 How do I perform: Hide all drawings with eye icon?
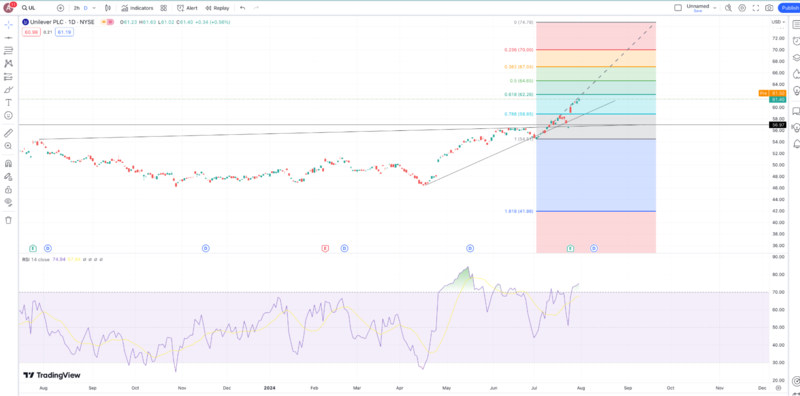point(8,202)
